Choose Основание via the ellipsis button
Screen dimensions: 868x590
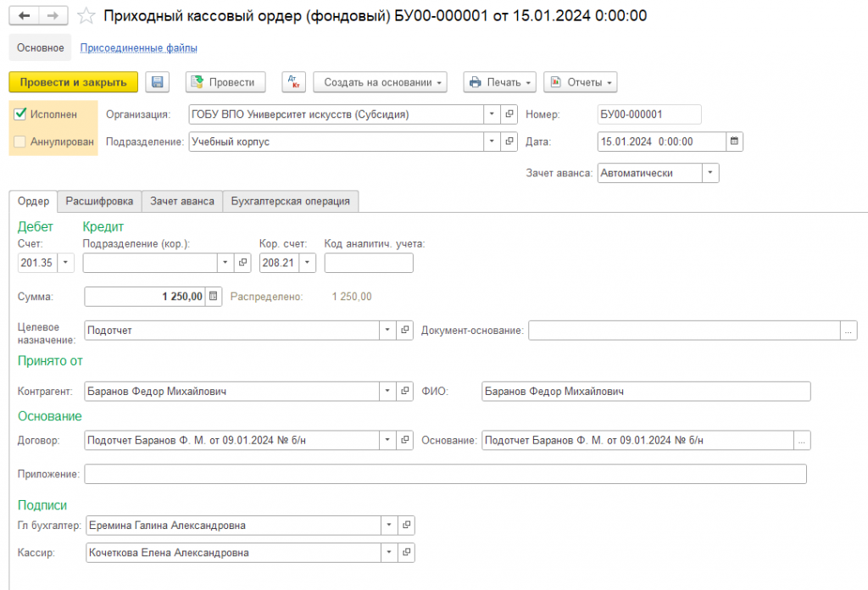point(802,441)
